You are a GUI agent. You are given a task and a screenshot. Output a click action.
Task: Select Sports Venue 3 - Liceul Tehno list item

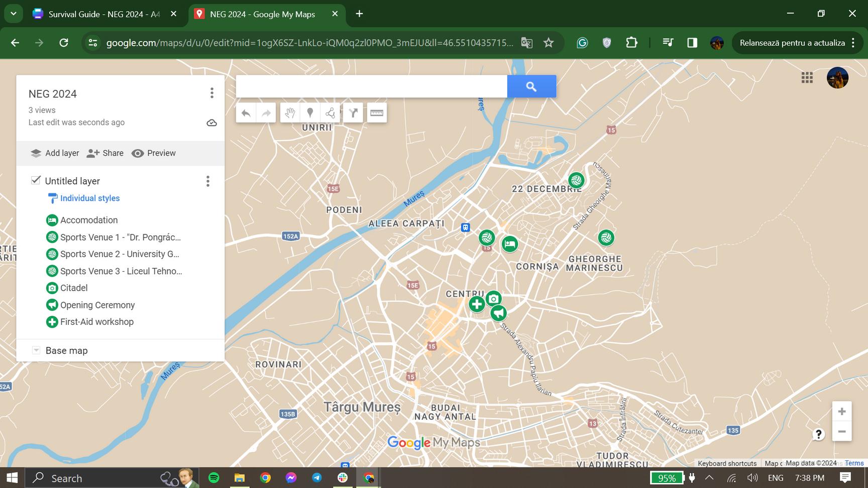pos(121,271)
